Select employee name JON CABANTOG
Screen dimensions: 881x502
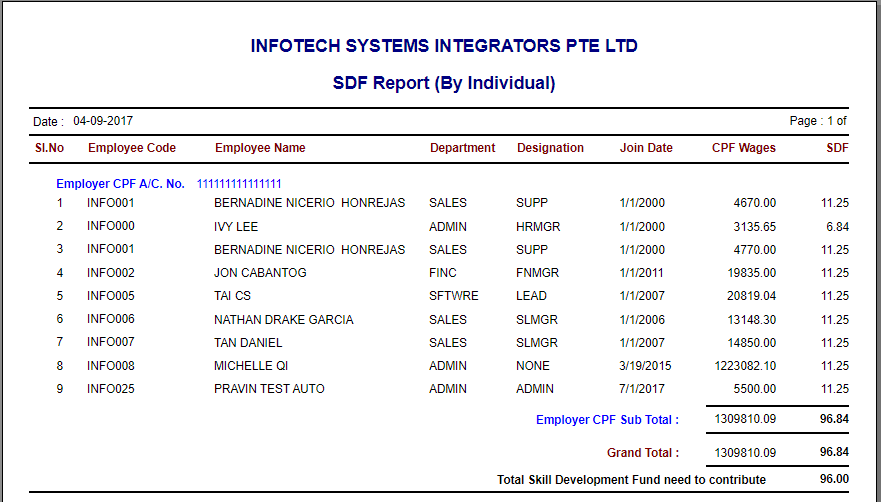tap(260, 273)
